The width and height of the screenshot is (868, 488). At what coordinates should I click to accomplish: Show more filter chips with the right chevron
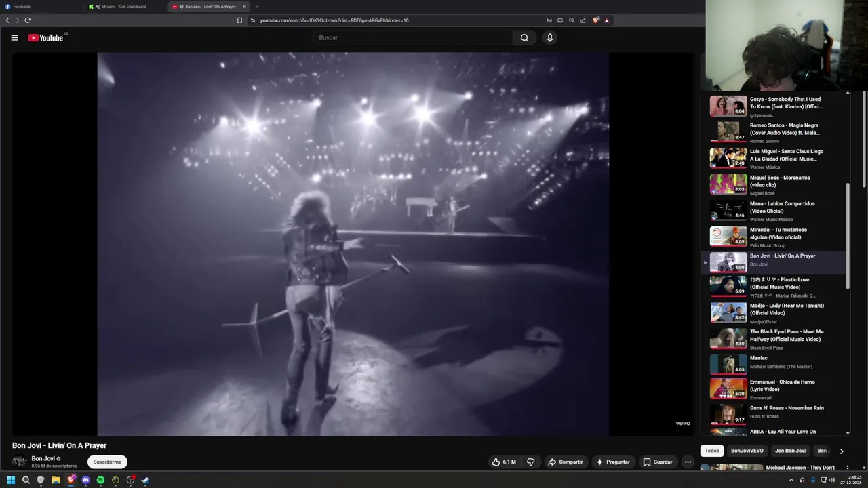pos(842,451)
